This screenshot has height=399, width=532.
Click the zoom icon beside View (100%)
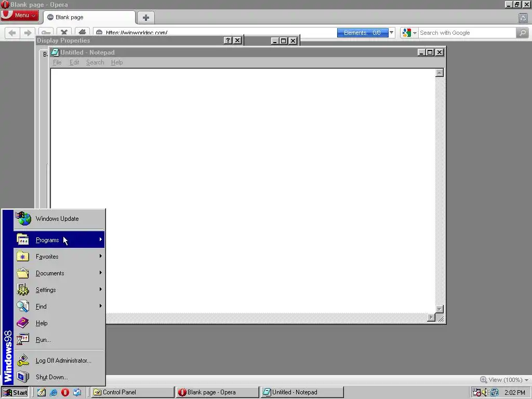[x=484, y=380]
